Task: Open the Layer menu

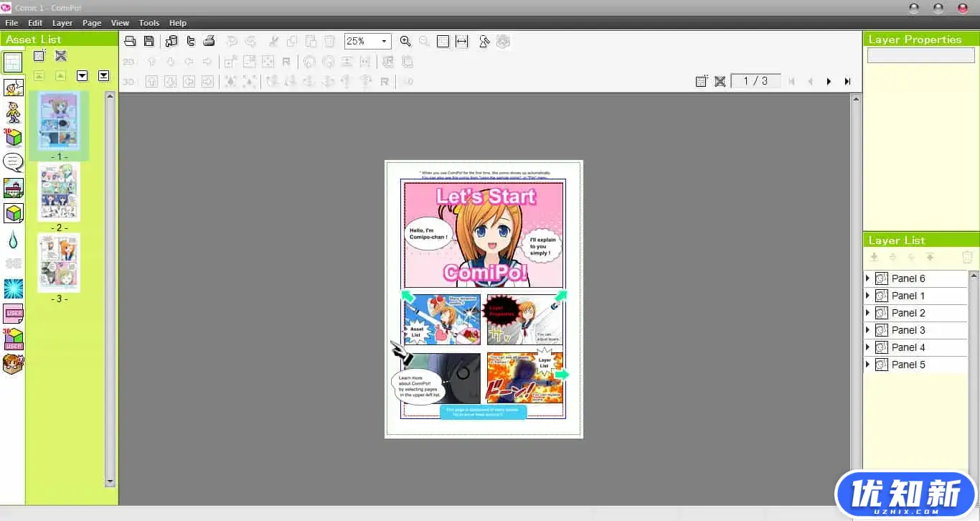Action: click(x=62, y=23)
